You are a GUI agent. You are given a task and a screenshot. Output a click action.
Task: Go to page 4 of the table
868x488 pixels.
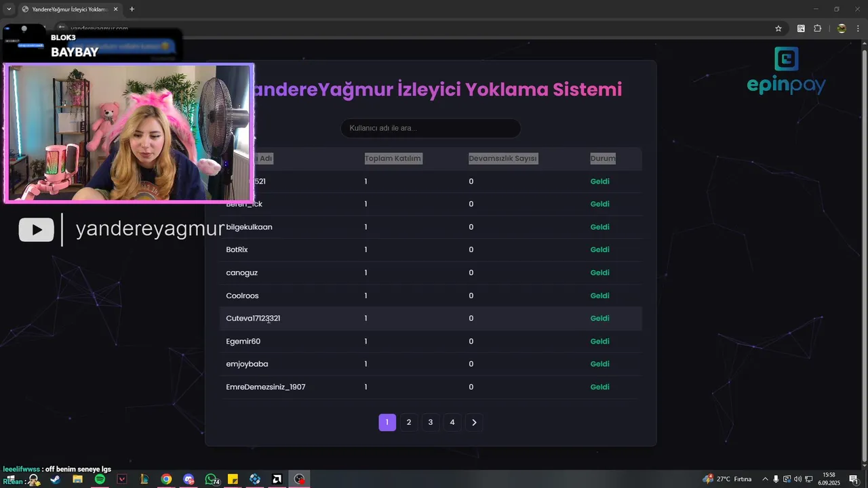452,422
